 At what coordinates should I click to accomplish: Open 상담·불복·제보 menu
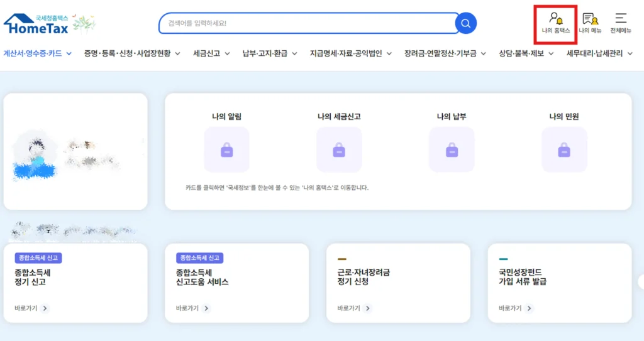click(x=521, y=54)
